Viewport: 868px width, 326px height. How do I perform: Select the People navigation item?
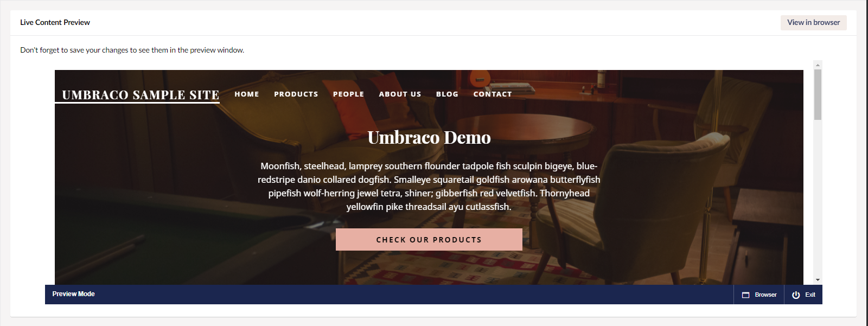(x=348, y=94)
